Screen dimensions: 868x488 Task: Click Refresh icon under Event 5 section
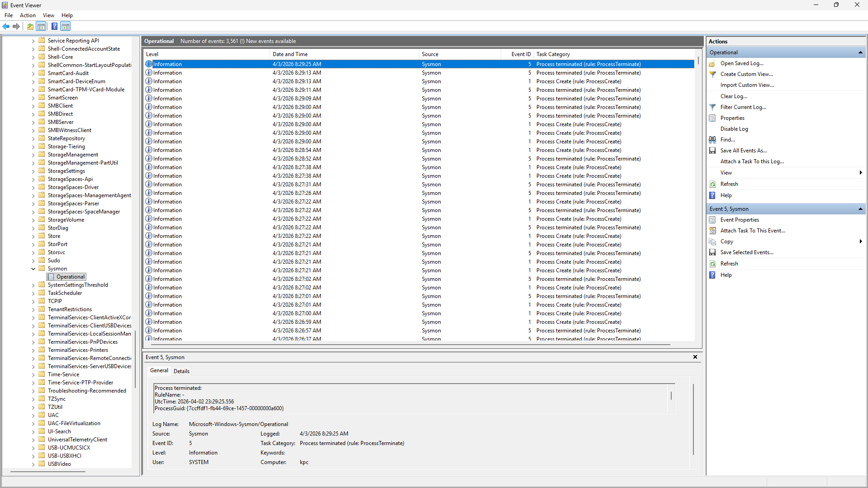click(x=712, y=264)
